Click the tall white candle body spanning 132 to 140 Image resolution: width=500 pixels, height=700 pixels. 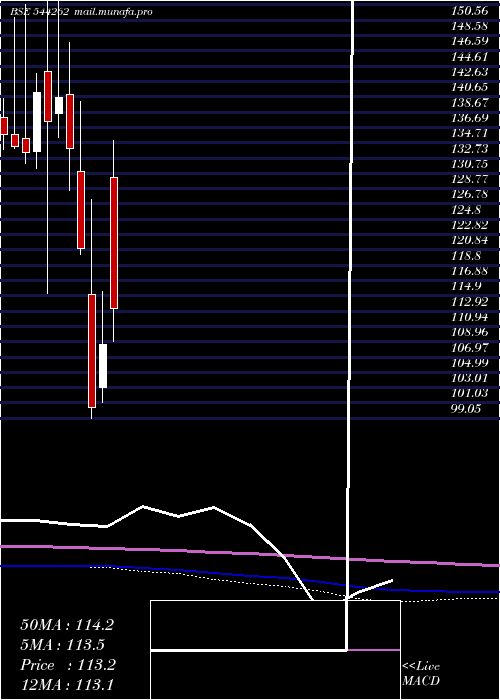(37, 122)
